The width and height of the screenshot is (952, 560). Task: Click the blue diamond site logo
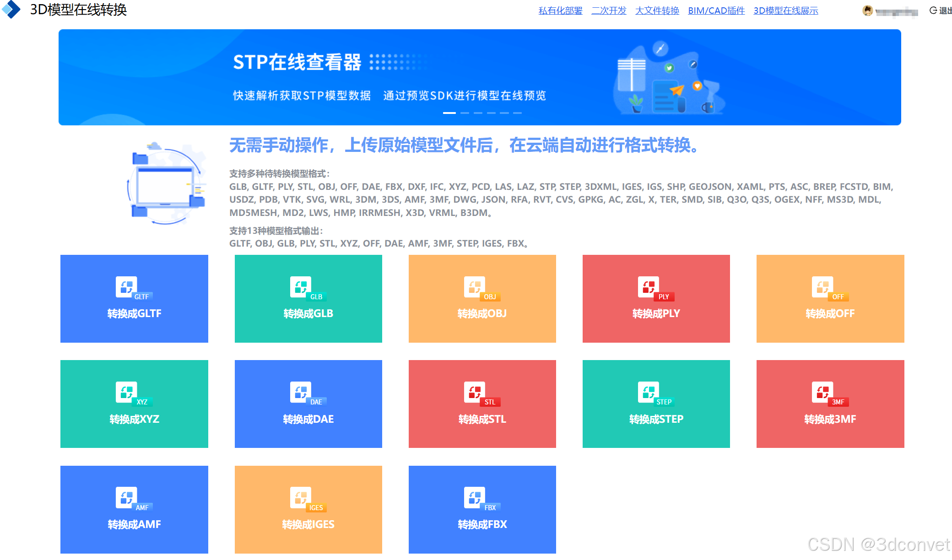point(11,9)
